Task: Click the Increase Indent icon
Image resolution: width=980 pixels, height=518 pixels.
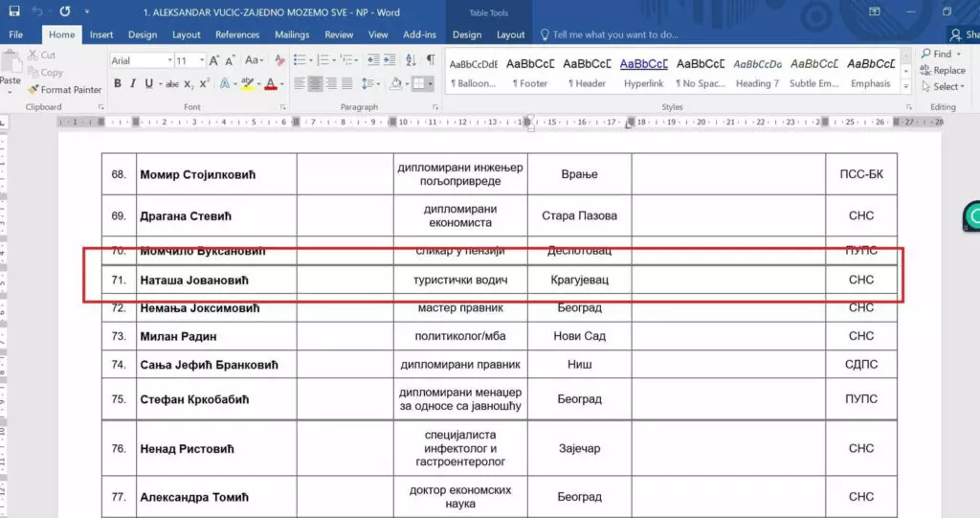Action: [390, 60]
